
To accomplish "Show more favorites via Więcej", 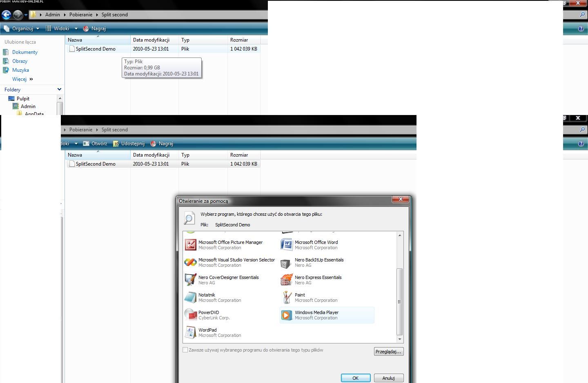I will click(22, 79).
